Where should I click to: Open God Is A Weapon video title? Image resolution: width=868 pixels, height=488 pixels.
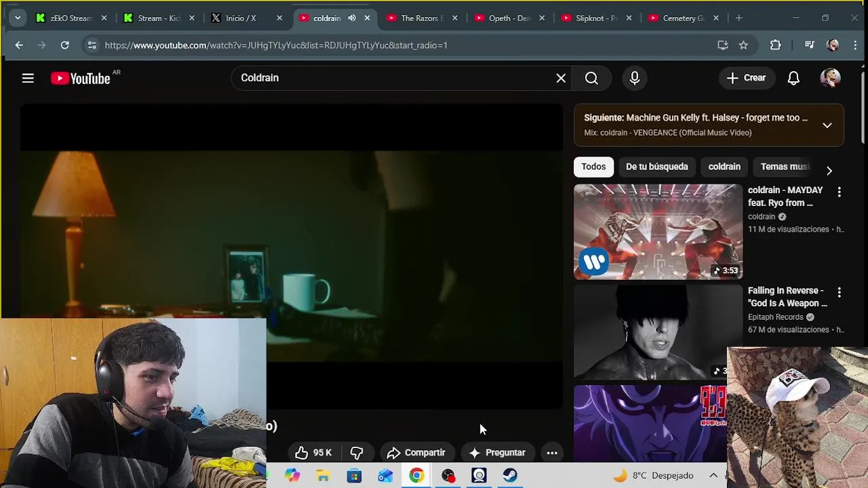pos(787,297)
